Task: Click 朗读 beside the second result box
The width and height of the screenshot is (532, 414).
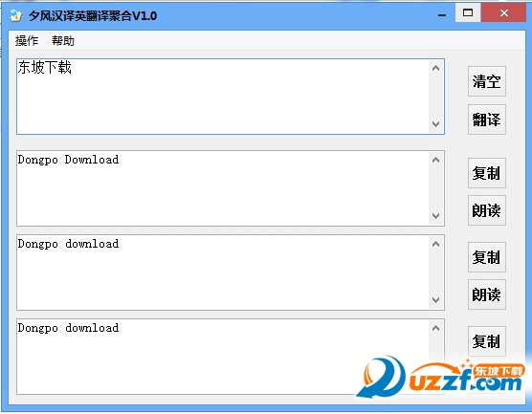Action: point(486,294)
